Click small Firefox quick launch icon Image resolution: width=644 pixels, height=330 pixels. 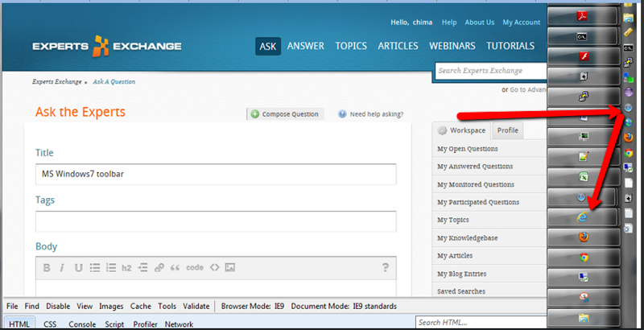coord(629,138)
